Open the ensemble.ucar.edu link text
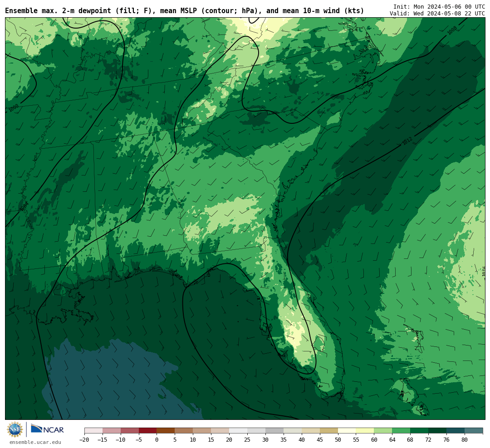The width and height of the screenshot is (490, 448). 35,442
